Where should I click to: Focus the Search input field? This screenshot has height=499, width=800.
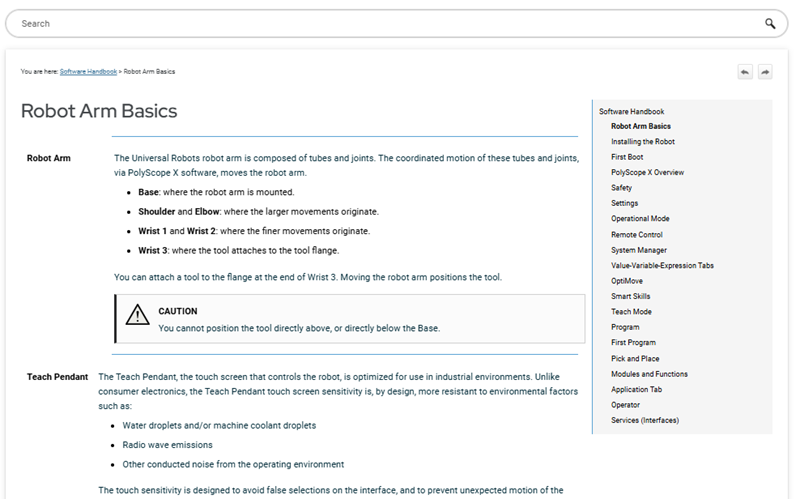coord(390,23)
